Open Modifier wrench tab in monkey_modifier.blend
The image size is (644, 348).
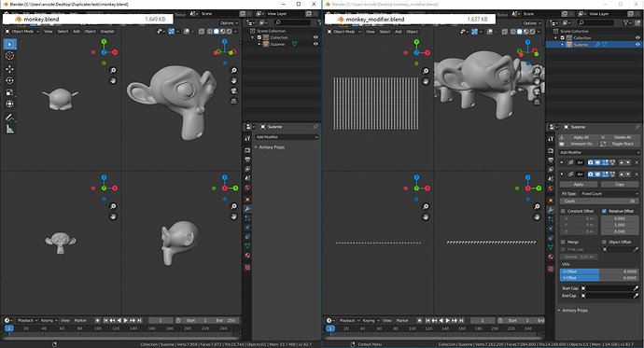tap(551, 210)
